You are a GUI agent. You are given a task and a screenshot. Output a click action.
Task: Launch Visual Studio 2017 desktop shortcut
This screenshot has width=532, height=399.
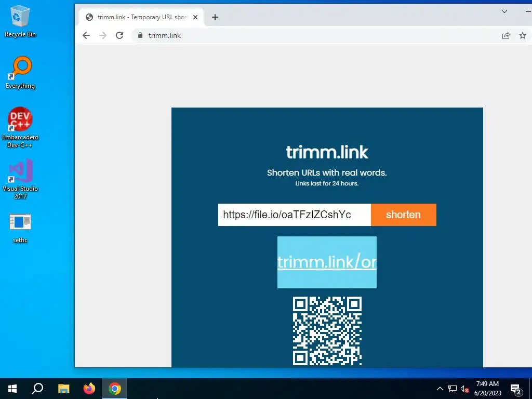20,179
